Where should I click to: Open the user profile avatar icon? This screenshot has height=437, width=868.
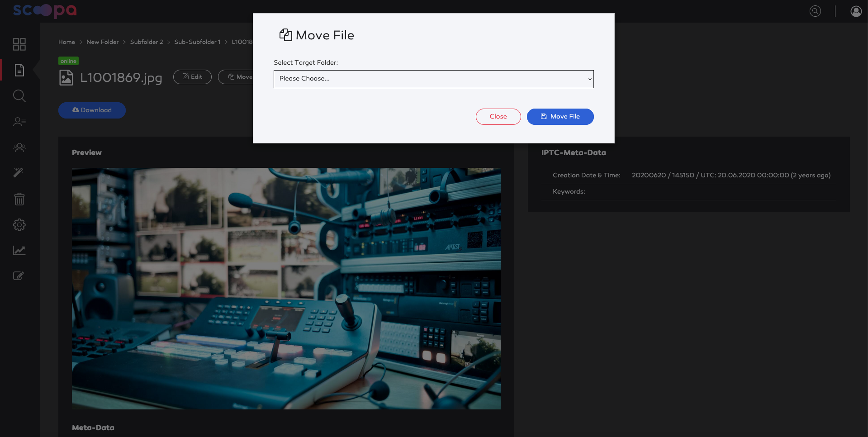[856, 11]
